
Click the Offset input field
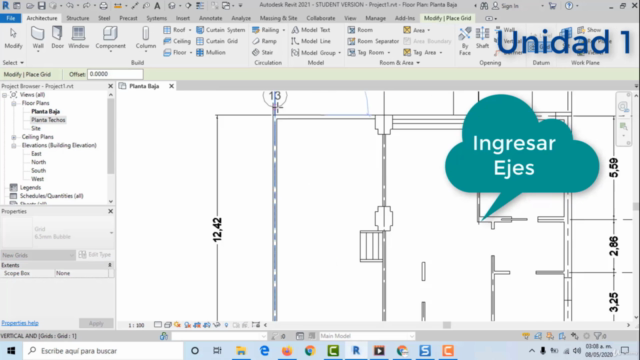coord(115,74)
